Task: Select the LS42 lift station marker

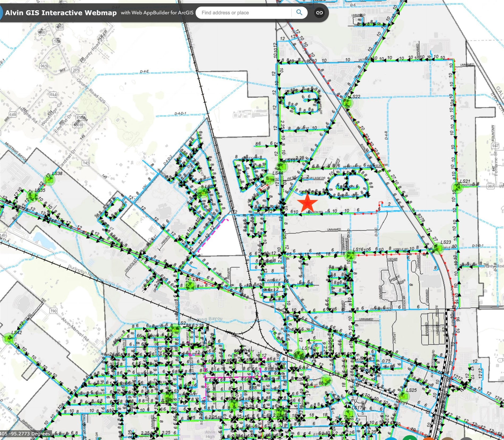Action: tap(9, 339)
